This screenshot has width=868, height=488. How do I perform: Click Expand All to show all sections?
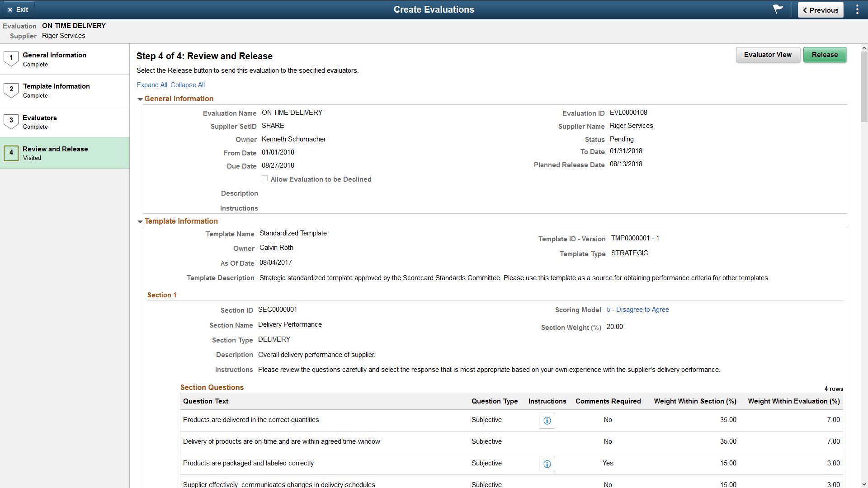click(151, 84)
